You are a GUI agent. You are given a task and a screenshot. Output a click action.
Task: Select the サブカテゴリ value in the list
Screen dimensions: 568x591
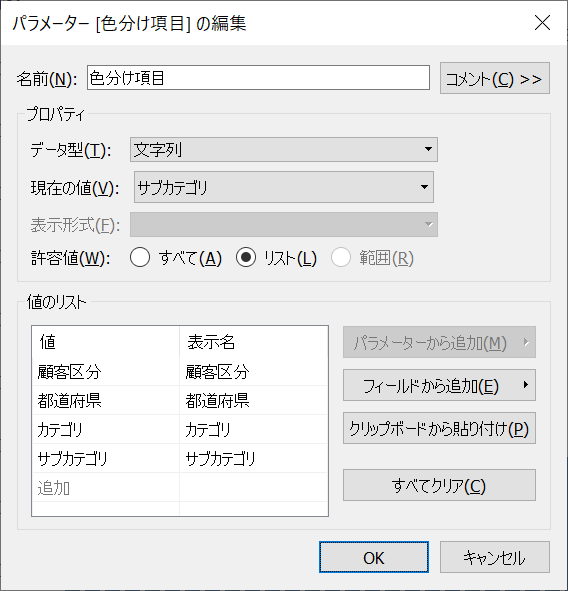click(x=106, y=458)
